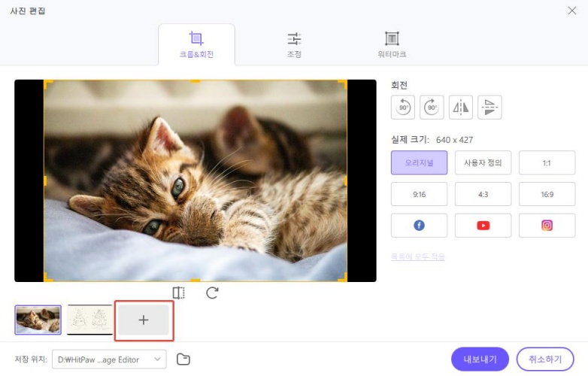This screenshot has height=376, width=588.
Task: Apply Facebook crop preset
Action: [x=420, y=226]
